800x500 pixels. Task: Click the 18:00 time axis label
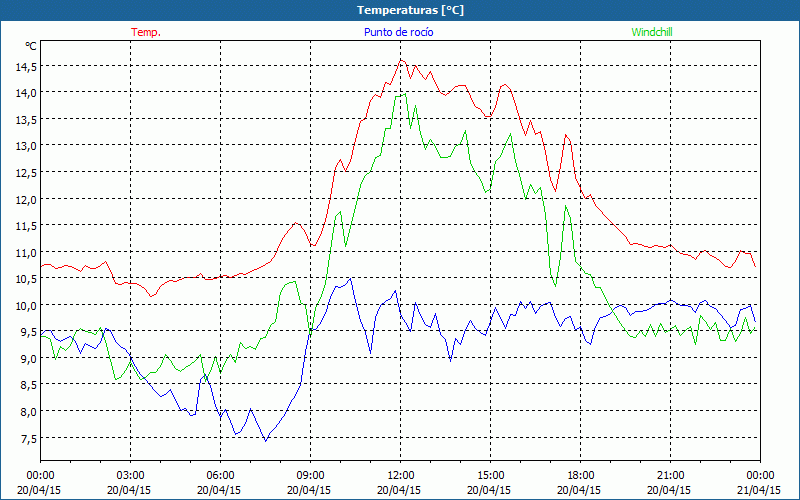pyautogui.click(x=580, y=476)
